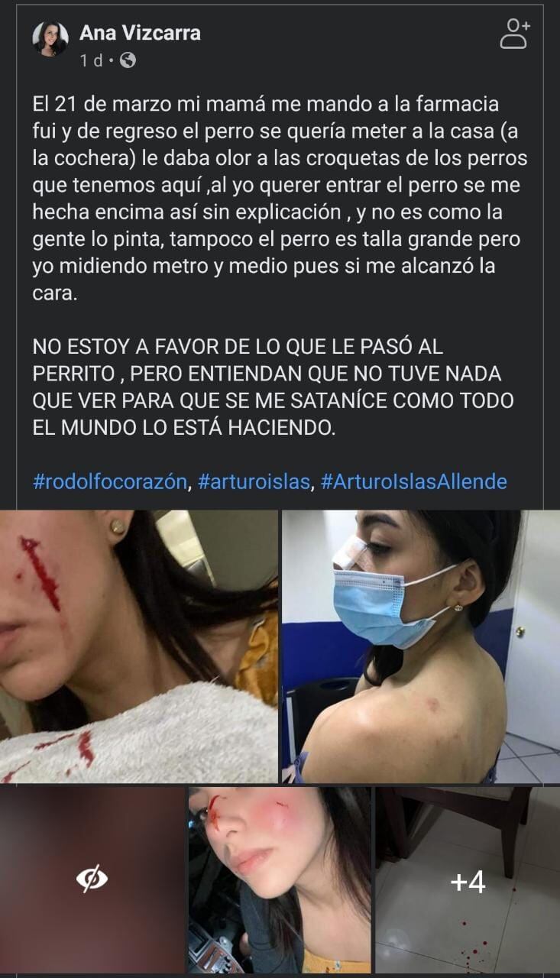
Task: Open the photo of the reddened face in car
Action: click(x=280, y=880)
